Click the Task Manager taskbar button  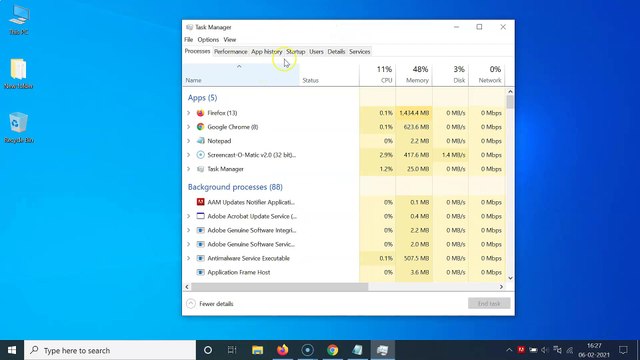click(x=382, y=350)
